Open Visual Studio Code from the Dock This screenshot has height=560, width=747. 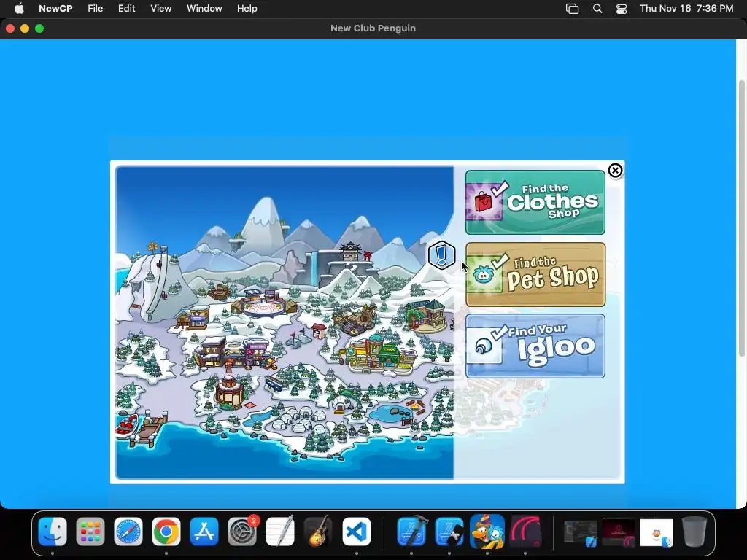(x=356, y=531)
